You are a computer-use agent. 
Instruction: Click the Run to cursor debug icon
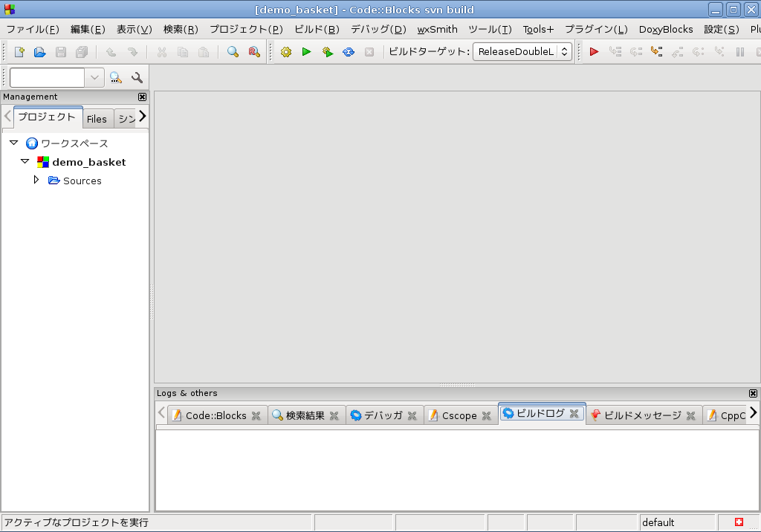[615, 51]
